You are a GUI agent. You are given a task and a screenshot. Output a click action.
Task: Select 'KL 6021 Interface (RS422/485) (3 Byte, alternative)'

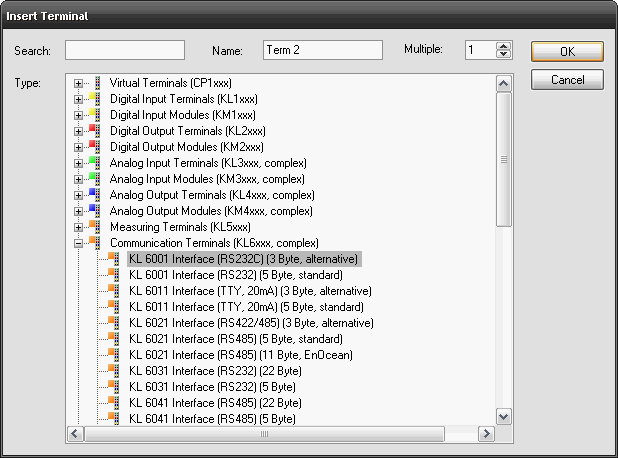(x=251, y=323)
